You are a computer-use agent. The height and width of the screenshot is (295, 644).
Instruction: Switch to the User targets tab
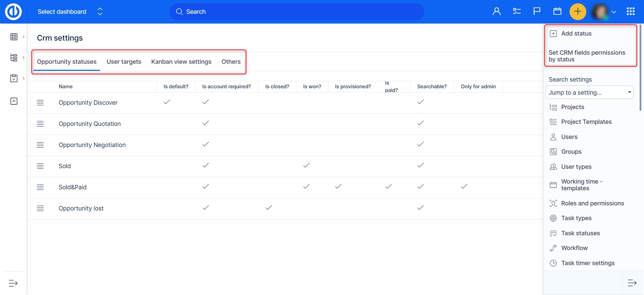[x=124, y=62]
